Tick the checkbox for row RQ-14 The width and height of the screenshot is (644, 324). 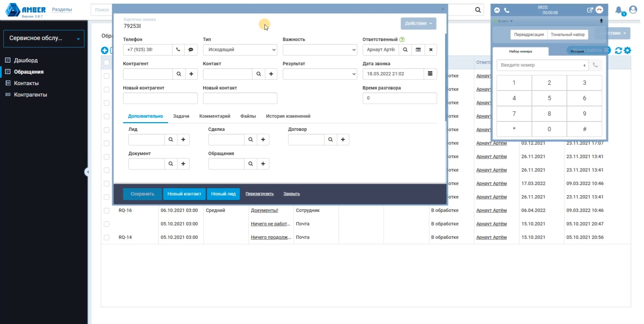coord(107,237)
